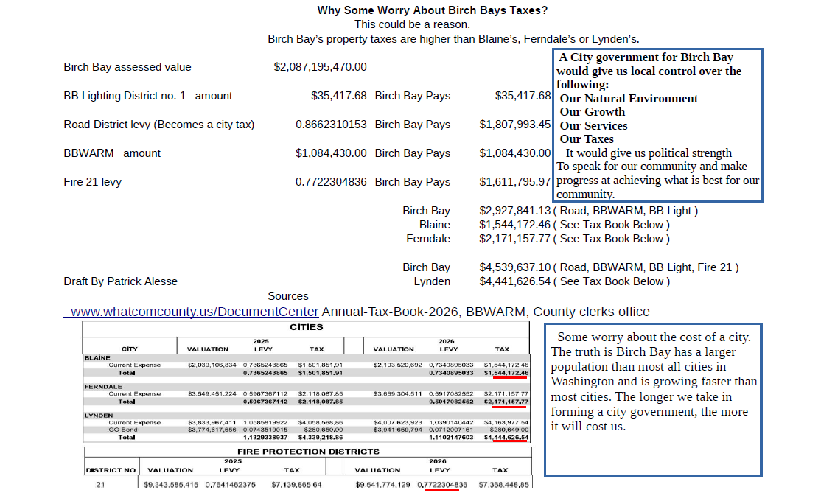Select the 'BB Lighting District no. 1' label
Screen dimensions: 821x504
pos(125,96)
